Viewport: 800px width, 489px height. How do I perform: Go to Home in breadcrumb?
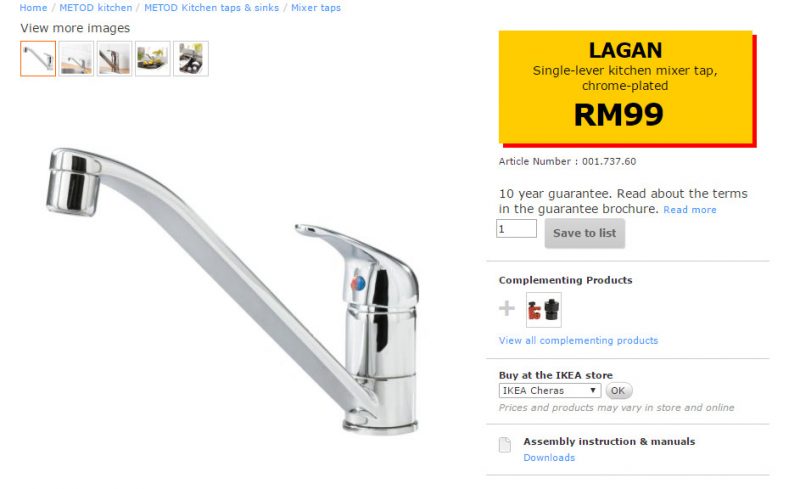point(33,8)
